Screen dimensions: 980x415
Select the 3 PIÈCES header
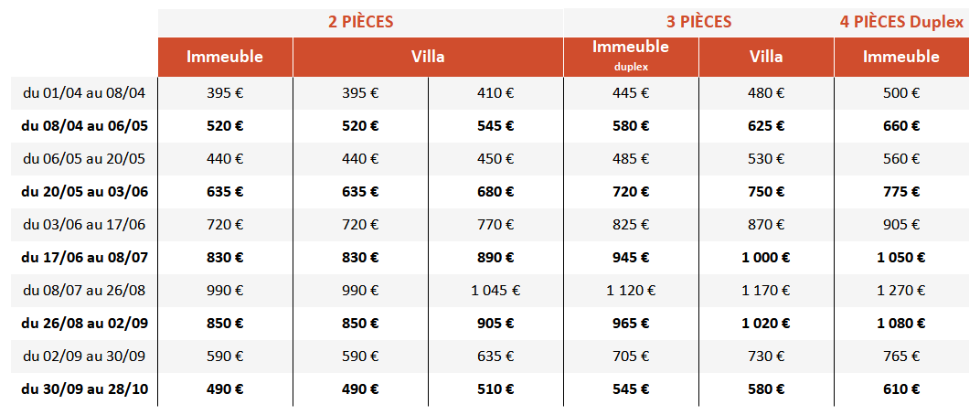pos(698,22)
